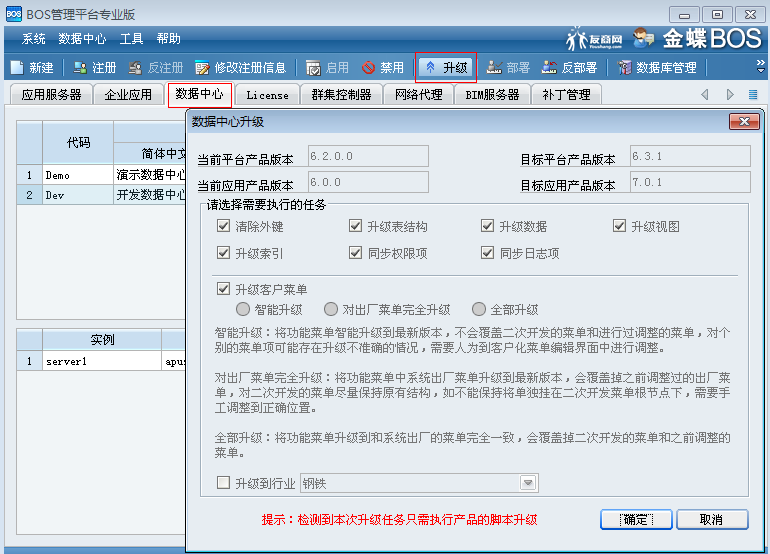Toggle the 升级数据 checkbox
The image size is (770, 554).
point(488,226)
